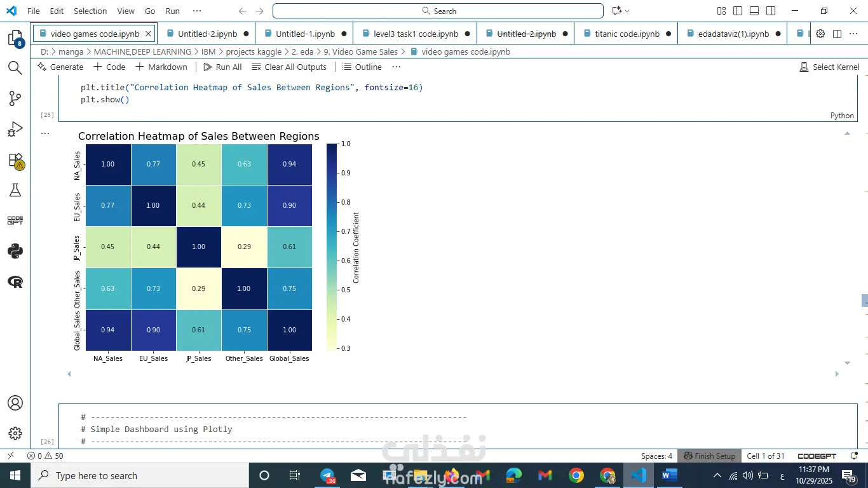Add a new Markdown cell
Viewport: 868px width, 488px height.
pyautogui.click(x=161, y=67)
